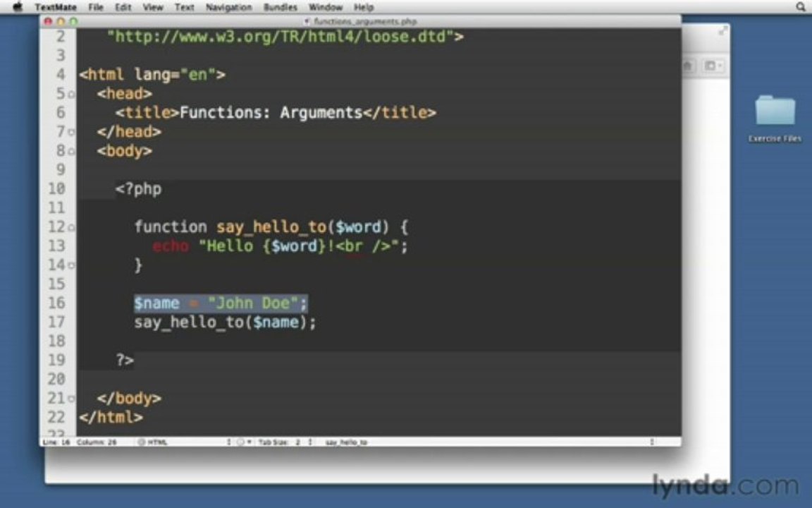Open the View menu
The height and width of the screenshot is (508, 812).
(x=153, y=7)
